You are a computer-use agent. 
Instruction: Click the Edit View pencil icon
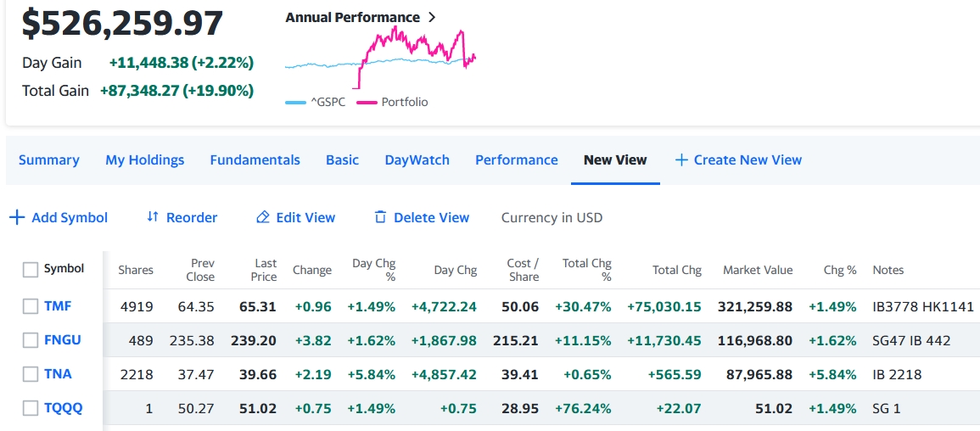pyautogui.click(x=263, y=218)
